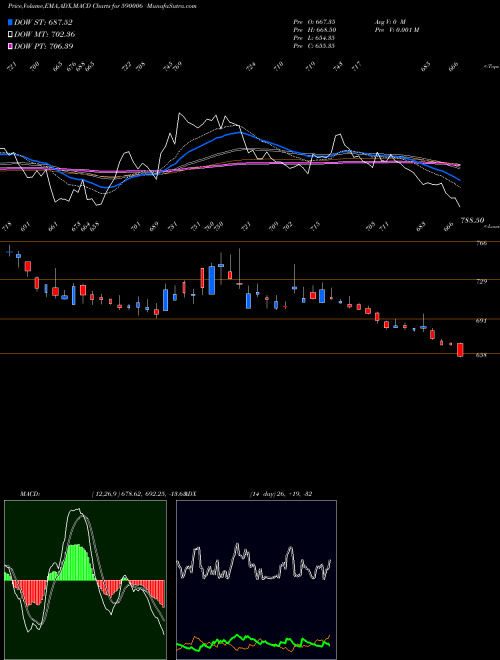This screenshot has width=500, height=660.
Task: Click the MACD histogram chart panel
Action: click(x=85, y=580)
